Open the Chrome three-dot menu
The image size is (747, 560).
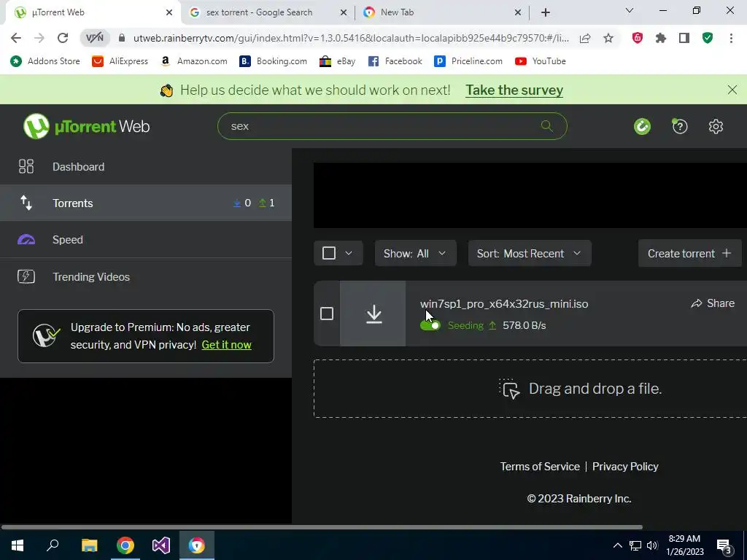tap(731, 38)
